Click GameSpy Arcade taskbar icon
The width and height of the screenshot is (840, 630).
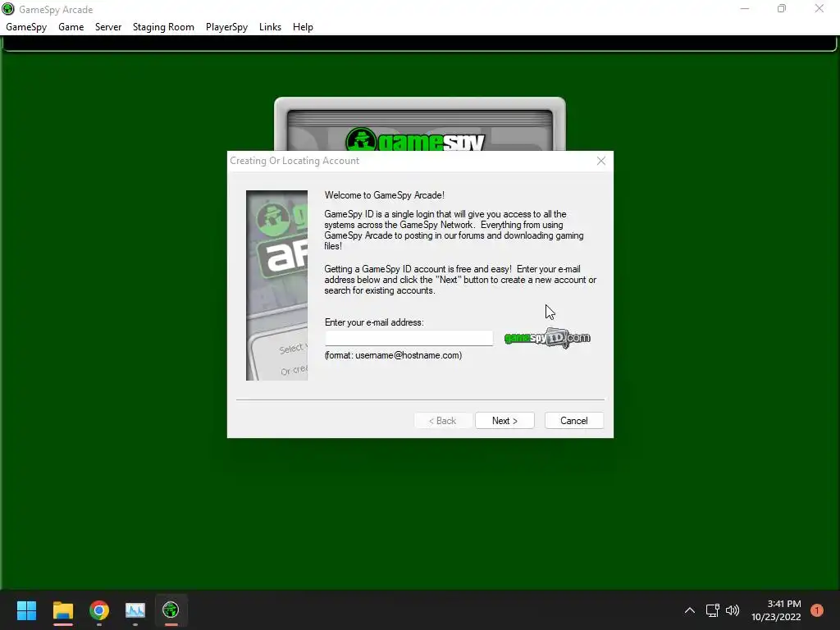click(x=171, y=610)
